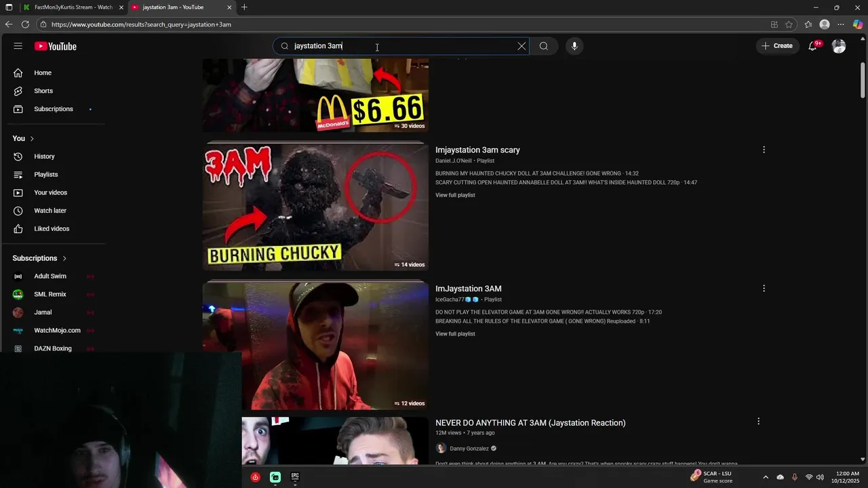Close the FastMon3yKurtis Stream tab
This screenshot has width=868, height=488.
pos(121,7)
